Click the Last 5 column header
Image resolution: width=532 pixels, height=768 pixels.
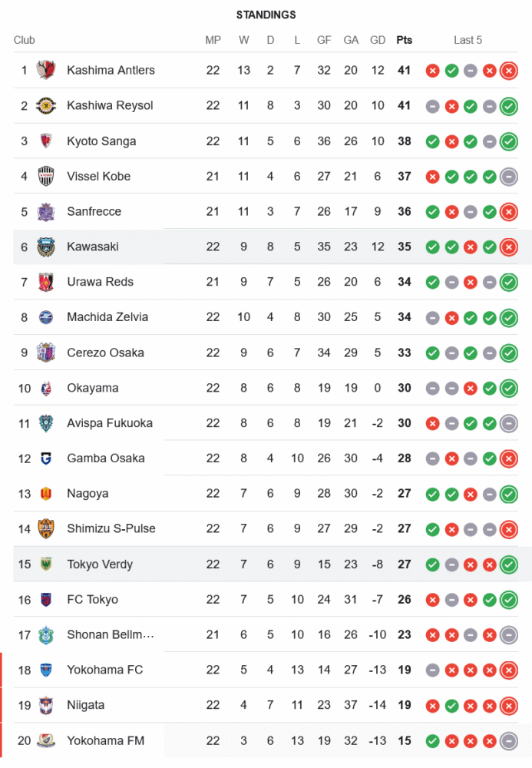(468, 40)
